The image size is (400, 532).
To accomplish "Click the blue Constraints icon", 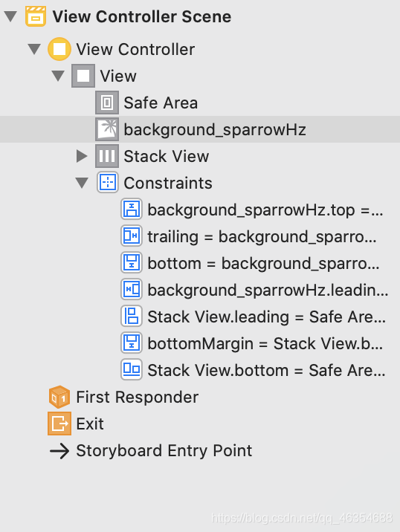I will (108, 183).
